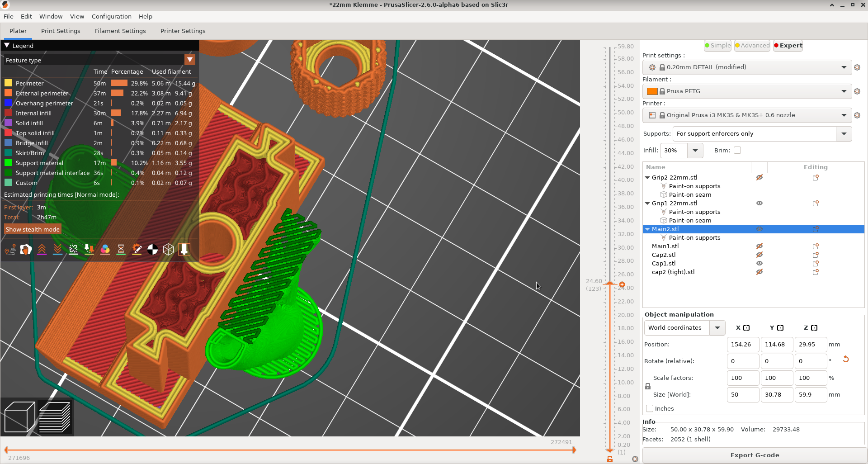Viewport: 868px width, 464px height.
Task: Collapse Main2.stl tree node
Action: coord(647,229)
